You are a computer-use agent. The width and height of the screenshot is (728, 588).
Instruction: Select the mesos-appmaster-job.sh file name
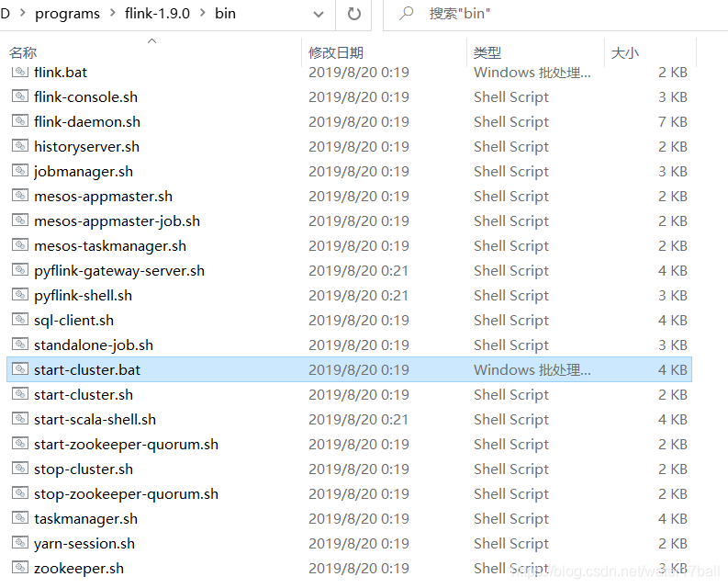pos(117,220)
